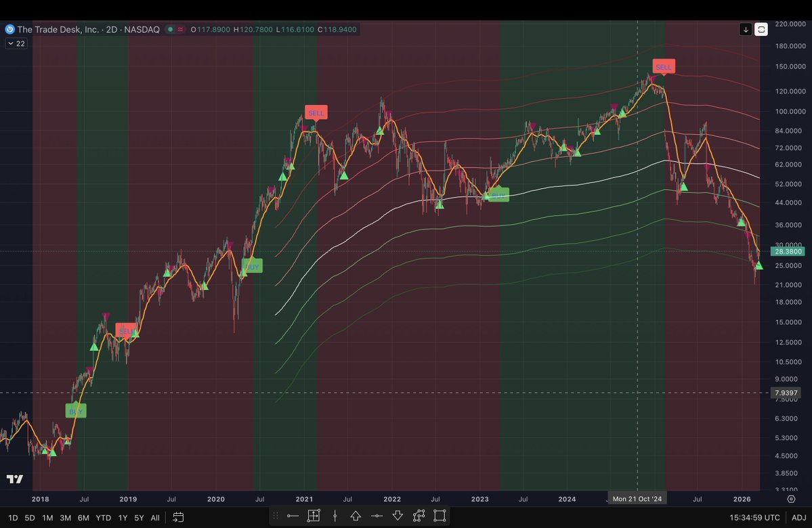
Task: Click the 100.0000 price scale label
Action: (790, 111)
